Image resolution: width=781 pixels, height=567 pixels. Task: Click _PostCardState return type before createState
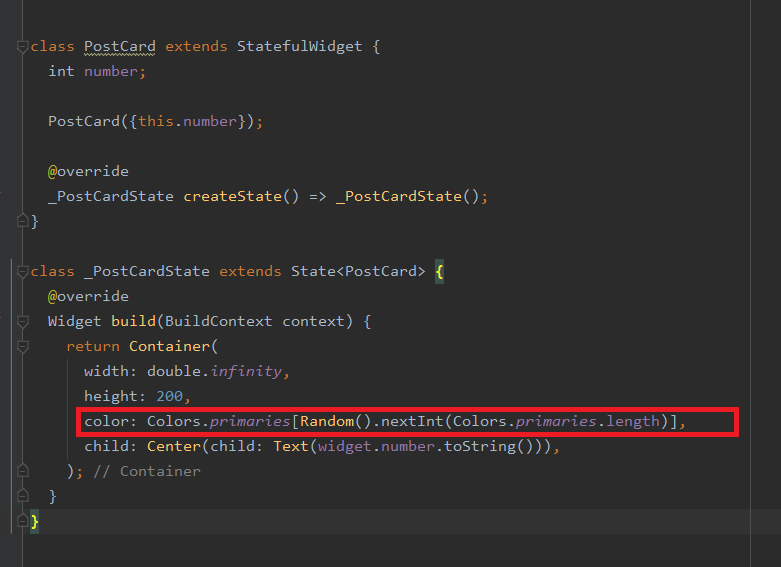click(111, 196)
